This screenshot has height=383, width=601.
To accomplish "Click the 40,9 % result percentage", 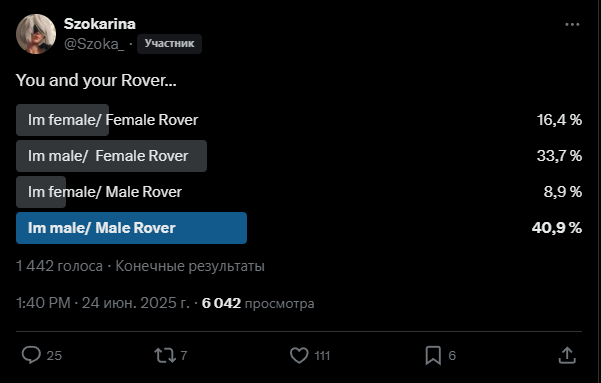I will pyautogui.click(x=557, y=228).
